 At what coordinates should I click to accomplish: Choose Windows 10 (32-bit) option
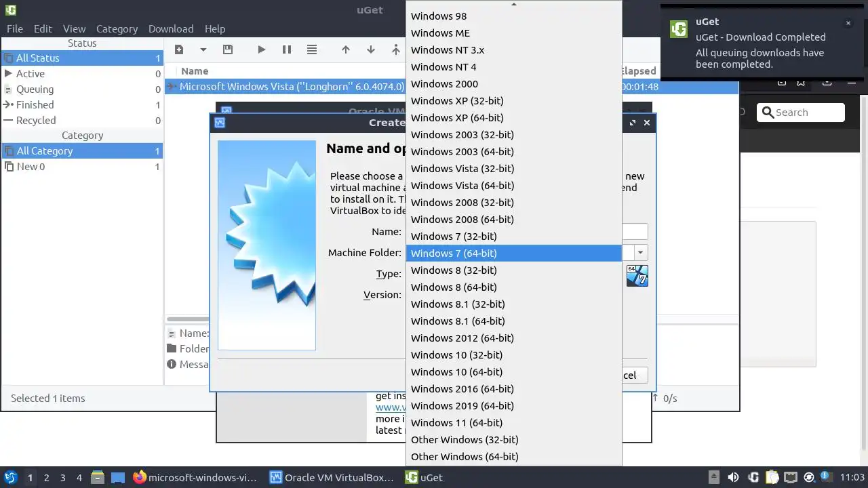513,354
